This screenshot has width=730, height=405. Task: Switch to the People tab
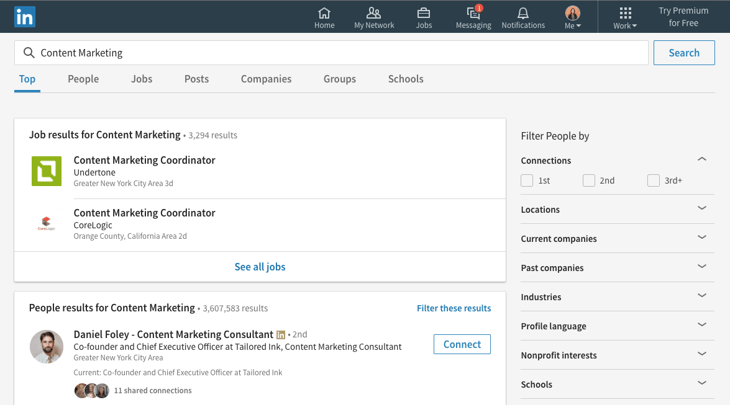pos(83,79)
